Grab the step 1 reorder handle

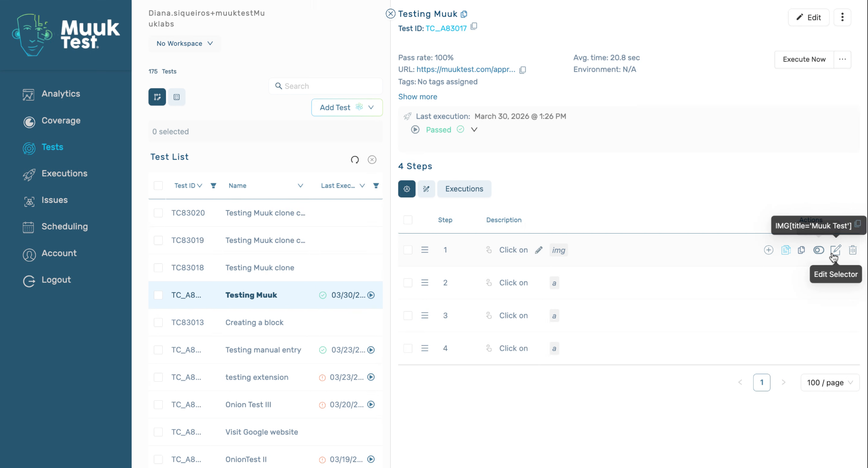coord(425,250)
